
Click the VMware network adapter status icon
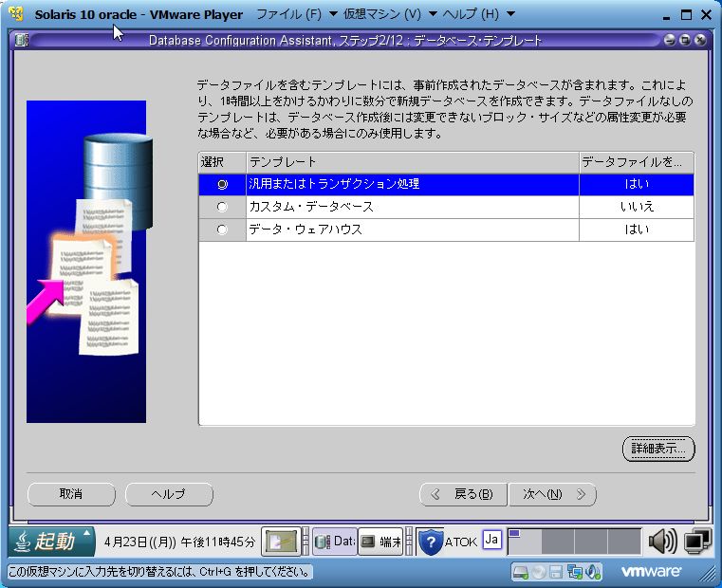click(575, 572)
